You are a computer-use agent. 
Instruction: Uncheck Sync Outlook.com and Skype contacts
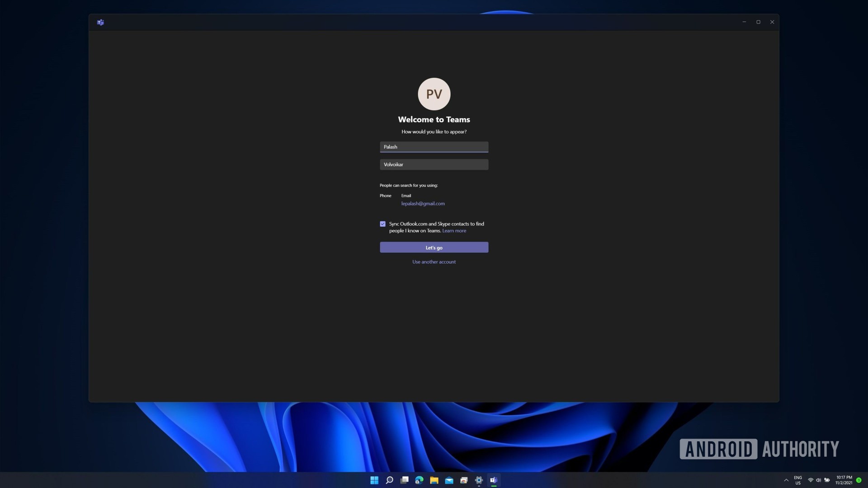pos(383,224)
